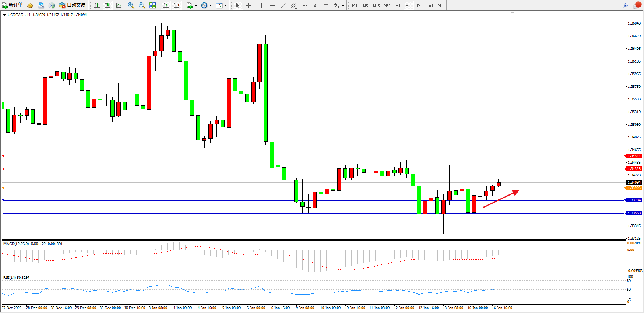
Task: Open the search magnifier icon
Action: coord(626,5)
